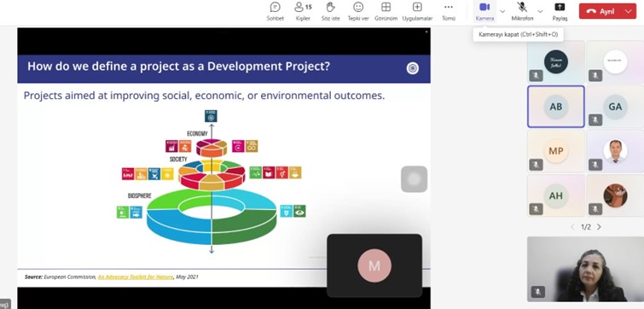
Task: Open 'An Advocacy Toolkit for Nature' link
Action: point(136,277)
